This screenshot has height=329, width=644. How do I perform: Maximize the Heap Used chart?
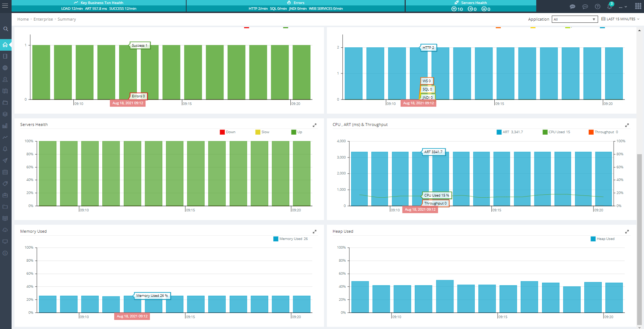(627, 232)
